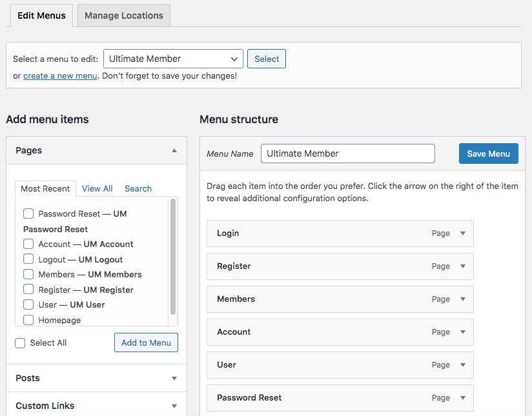
Task: Click the Menu Name text field
Action: click(348, 154)
